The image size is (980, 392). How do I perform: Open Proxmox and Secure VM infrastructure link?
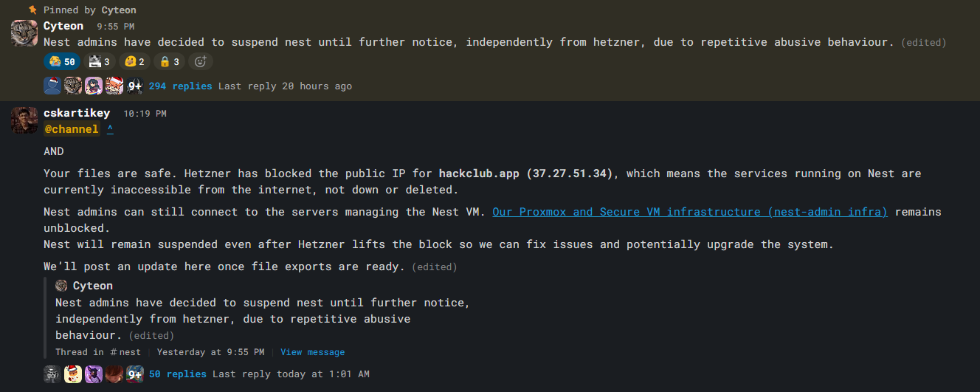(x=689, y=212)
